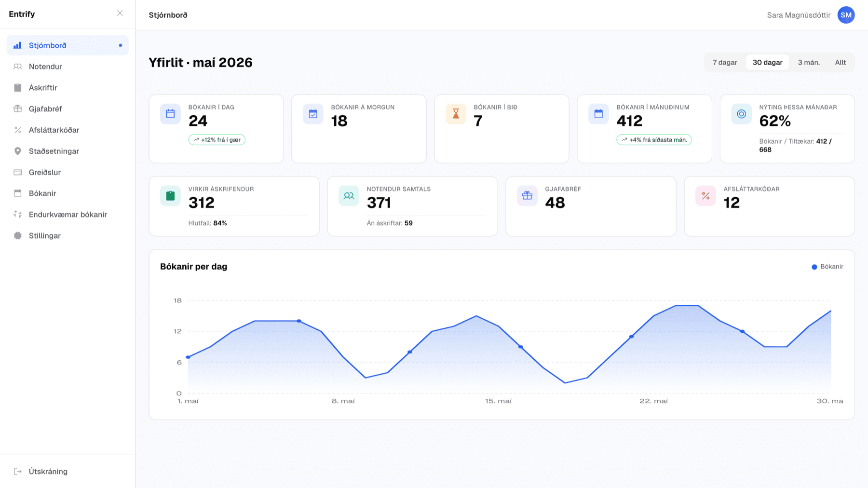Switch range to 7 dagar
The width and height of the screenshot is (868, 488).
725,63
